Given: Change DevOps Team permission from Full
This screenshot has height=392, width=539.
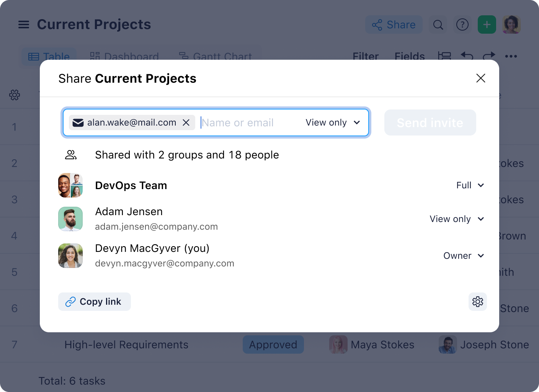Looking at the screenshot, I should coord(470,185).
